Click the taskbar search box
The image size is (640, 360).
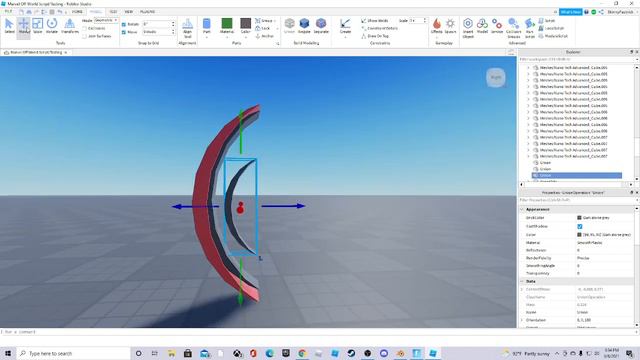pos(73,353)
